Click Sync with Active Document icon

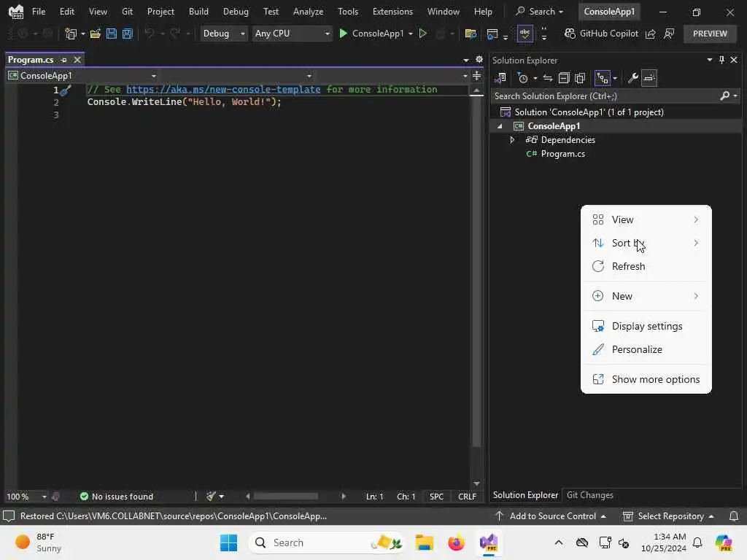coord(548,78)
